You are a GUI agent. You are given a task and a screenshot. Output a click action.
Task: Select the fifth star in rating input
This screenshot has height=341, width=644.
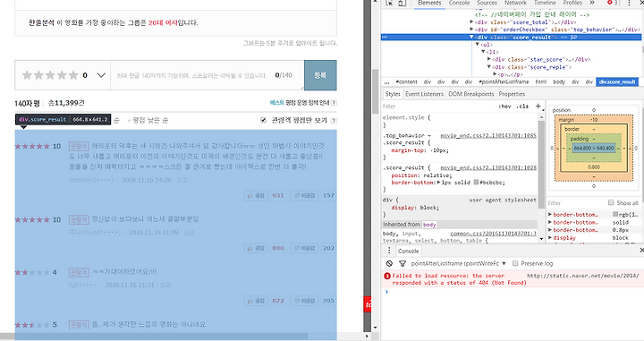pos(73,75)
